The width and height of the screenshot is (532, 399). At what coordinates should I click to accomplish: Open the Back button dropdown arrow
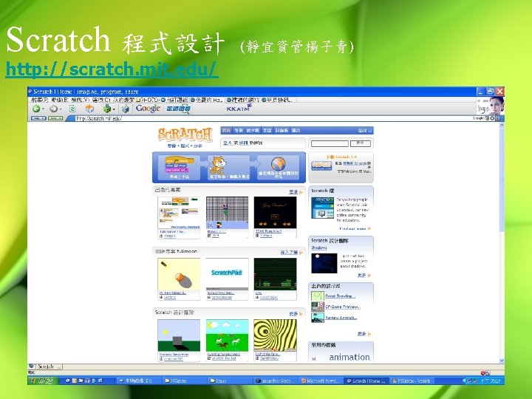[44, 109]
